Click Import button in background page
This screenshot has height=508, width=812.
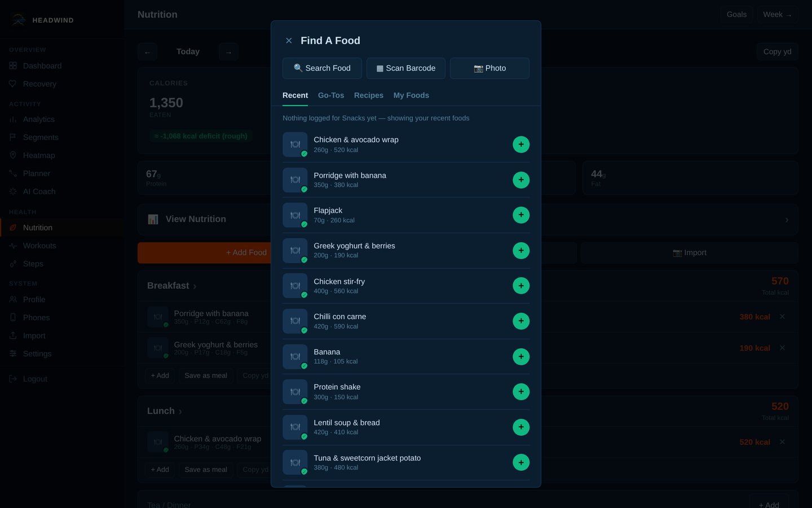tap(689, 253)
